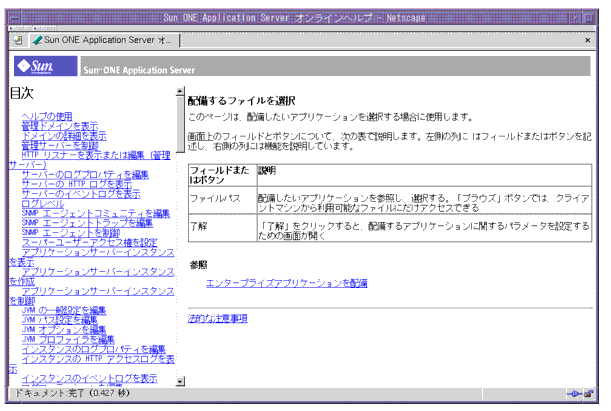Screen dimensions: 611x411
Task: Open the "ヘルプの使用" link
Action: 47,116
